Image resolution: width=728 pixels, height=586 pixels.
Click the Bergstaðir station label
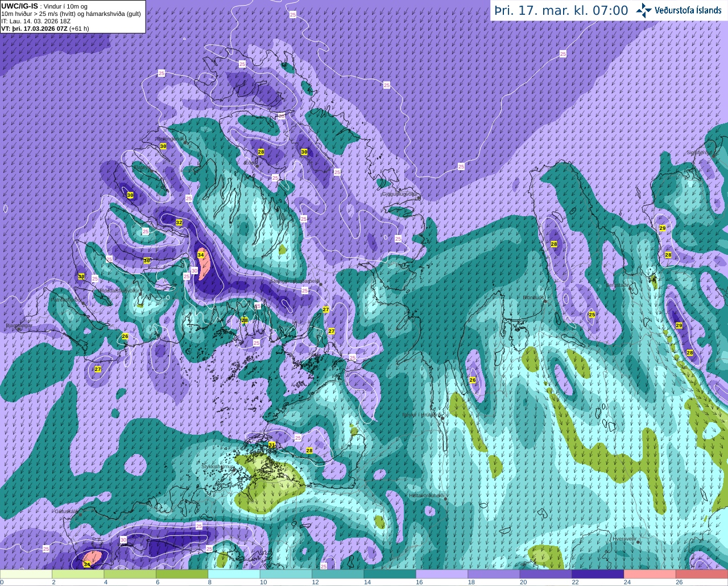click(x=618, y=285)
